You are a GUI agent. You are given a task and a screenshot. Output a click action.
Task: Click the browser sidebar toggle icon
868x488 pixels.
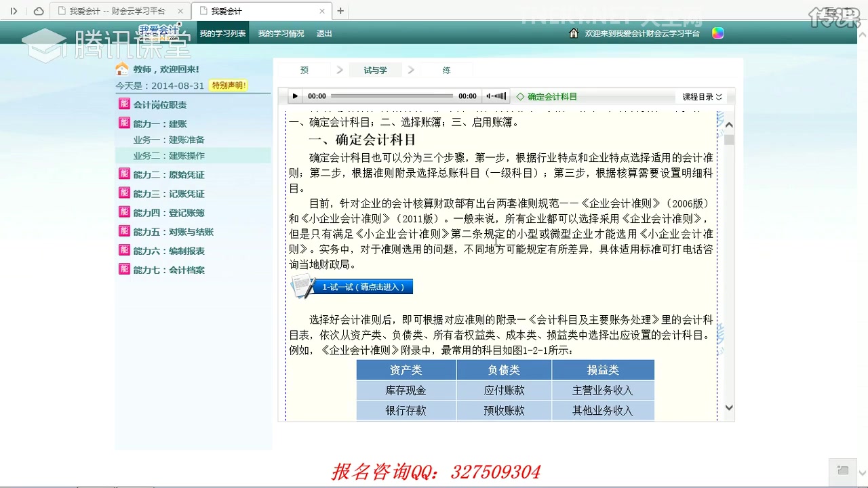pos(14,11)
